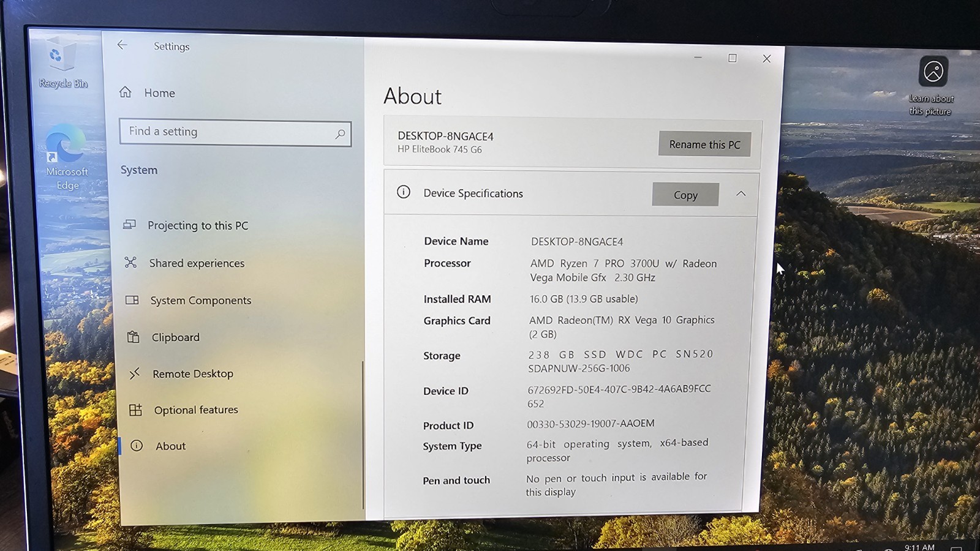Maximize the Settings window
The height and width of the screenshot is (551, 980).
click(732, 58)
